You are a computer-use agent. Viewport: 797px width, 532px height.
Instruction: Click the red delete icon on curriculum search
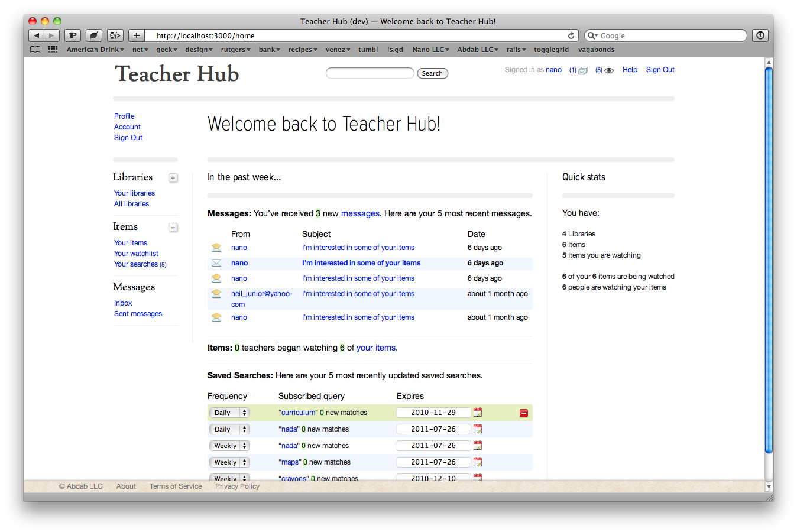[523, 413]
